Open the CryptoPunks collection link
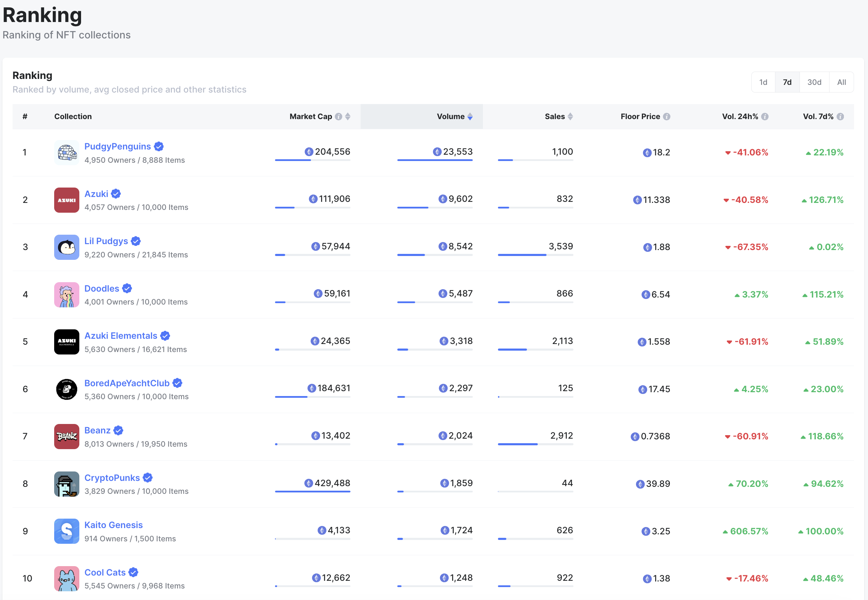 pyautogui.click(x=112, y=478)
